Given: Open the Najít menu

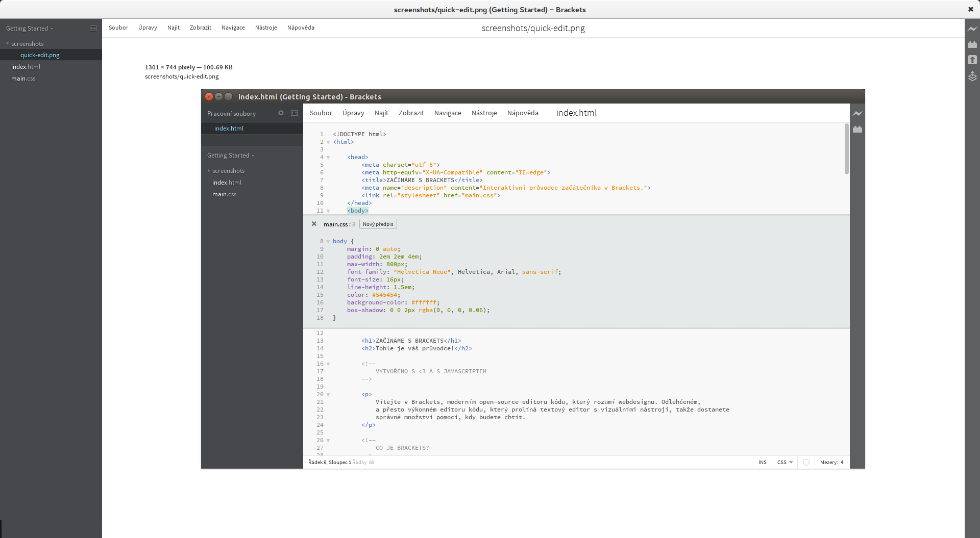Looking at the screenshot, I should [174, 28].
